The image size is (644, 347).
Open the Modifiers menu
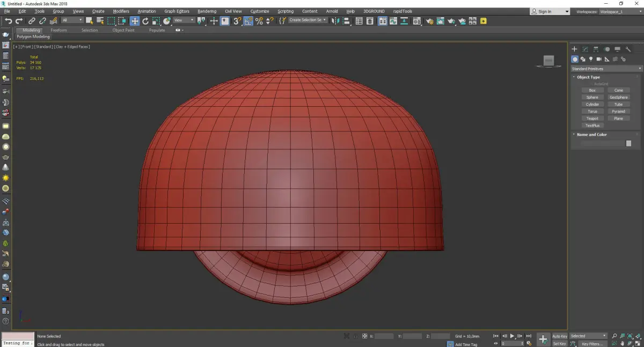point(121,11)
